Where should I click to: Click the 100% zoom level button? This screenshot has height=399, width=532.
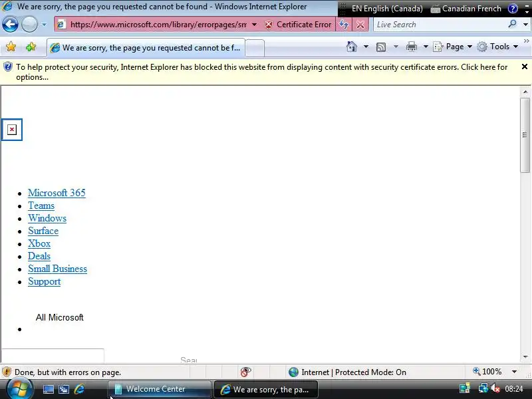487,372
